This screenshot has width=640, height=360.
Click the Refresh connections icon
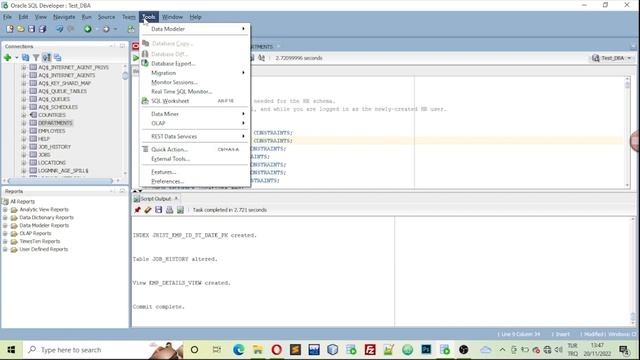(25, 58)
